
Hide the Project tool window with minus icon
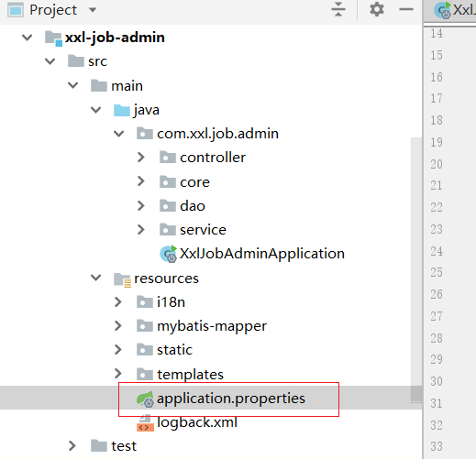click(406, 9)
